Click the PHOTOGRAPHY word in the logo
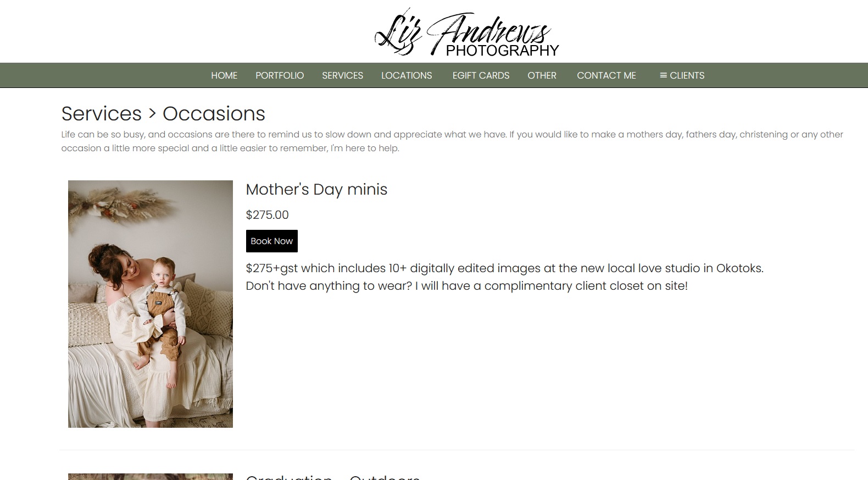868x480 pixels. pyautogui.click(x=502, y=51)
